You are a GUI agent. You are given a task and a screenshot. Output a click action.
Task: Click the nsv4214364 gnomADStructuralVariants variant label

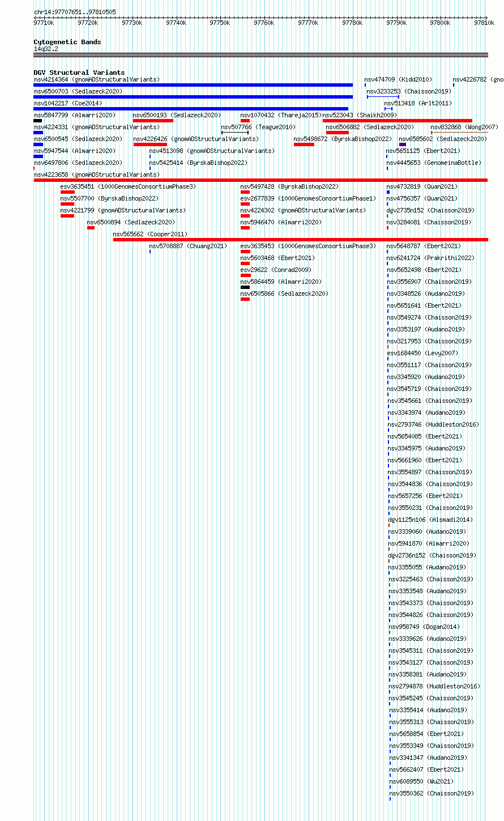(x=97, y=80)
